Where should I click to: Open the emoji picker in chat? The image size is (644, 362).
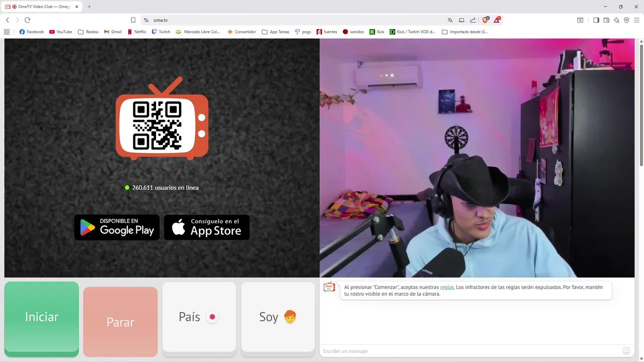(x=626, y=351)
